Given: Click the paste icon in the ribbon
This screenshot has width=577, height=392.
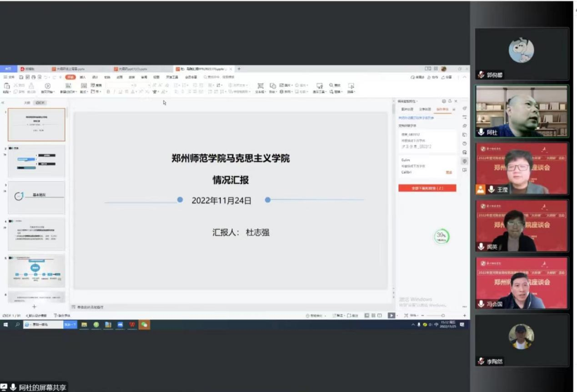Looking at the screenshot, I should pos(6,86).
